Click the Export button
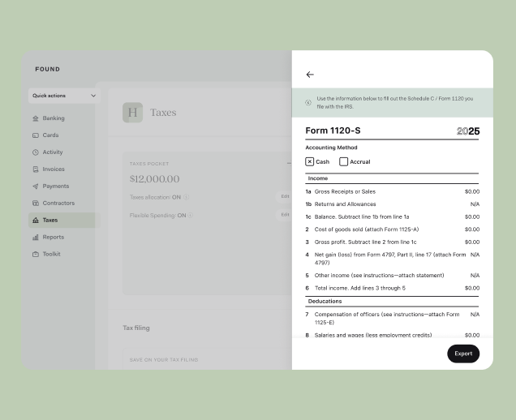This screenshot has height=420, width=516. 463,354
